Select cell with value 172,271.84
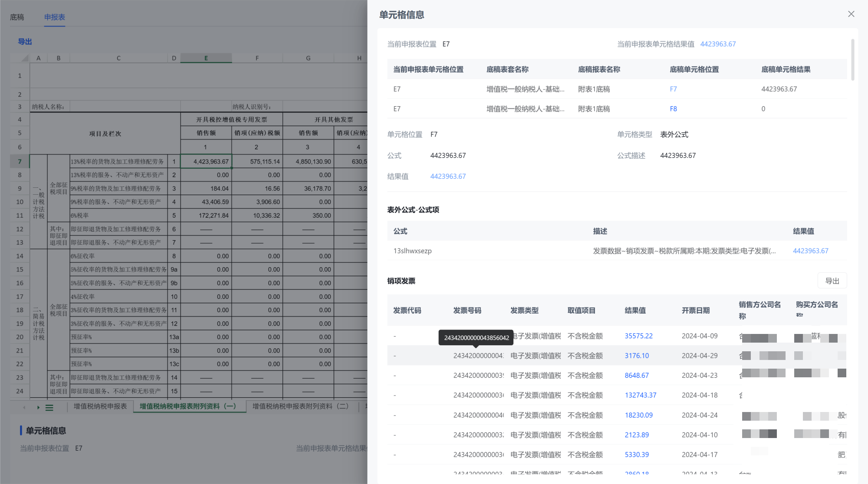Image resolution: width=868 pixels, height=484 pixels. click(x=206, y=215)
